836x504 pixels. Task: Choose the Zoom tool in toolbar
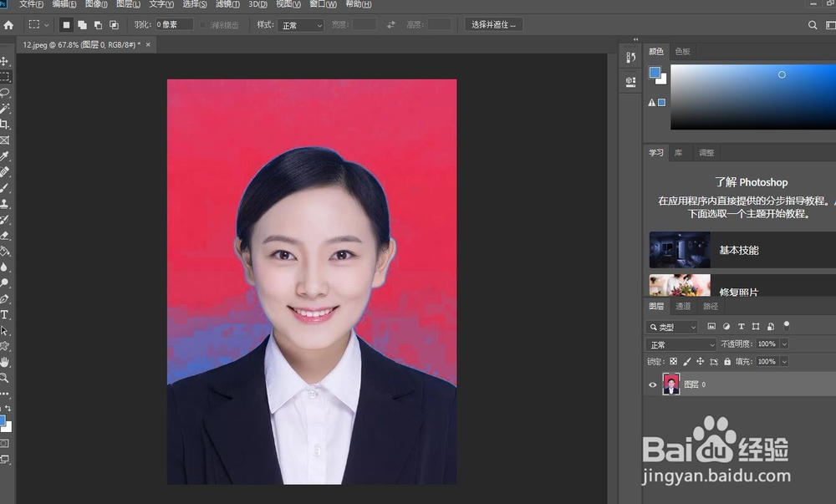coord(4,378)
